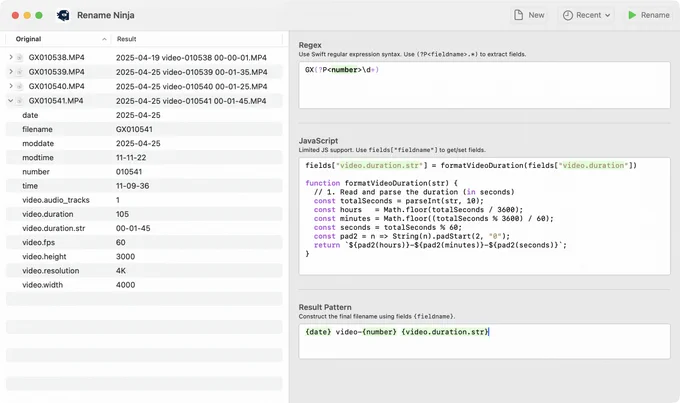Select the 'date' field row
680x403 pixels.
click(x=144, y=115)
